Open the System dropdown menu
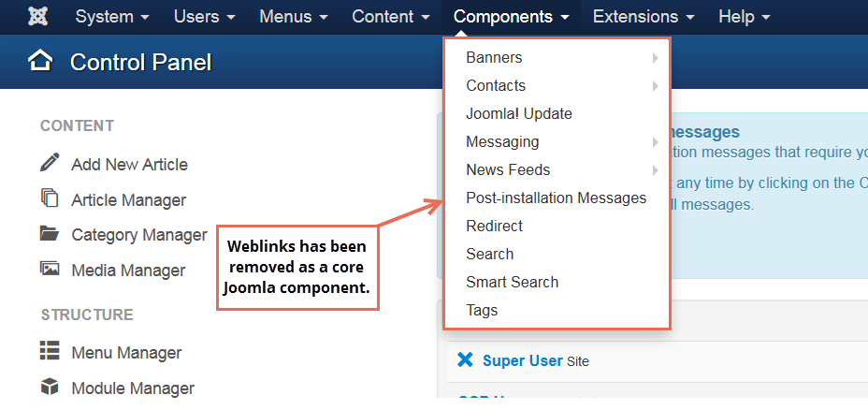 tap(112, 17)
